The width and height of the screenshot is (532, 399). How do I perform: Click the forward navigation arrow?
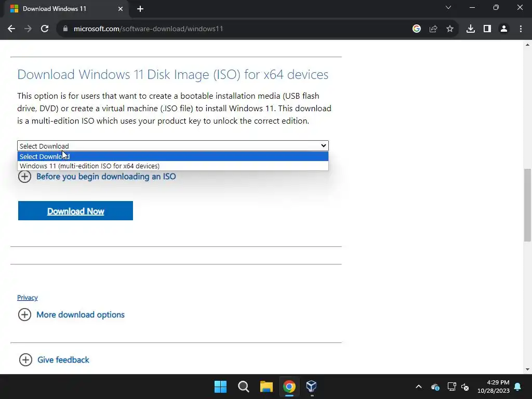28,29
